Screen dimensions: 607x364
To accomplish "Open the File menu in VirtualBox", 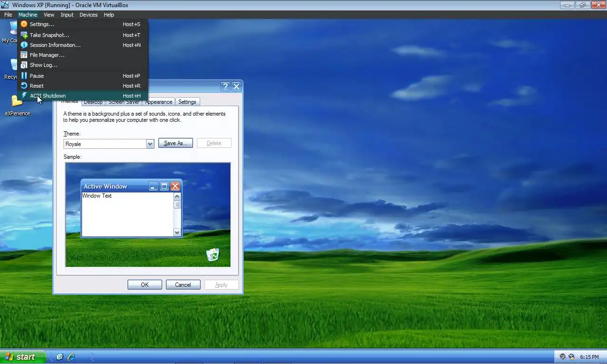I will tap(8, 15).
